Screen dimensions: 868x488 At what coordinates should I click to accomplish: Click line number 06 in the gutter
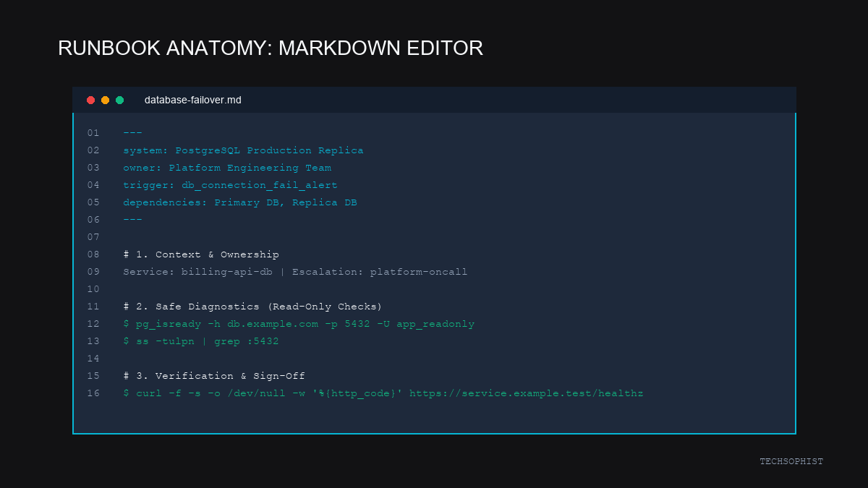click(x=93, y=220)
